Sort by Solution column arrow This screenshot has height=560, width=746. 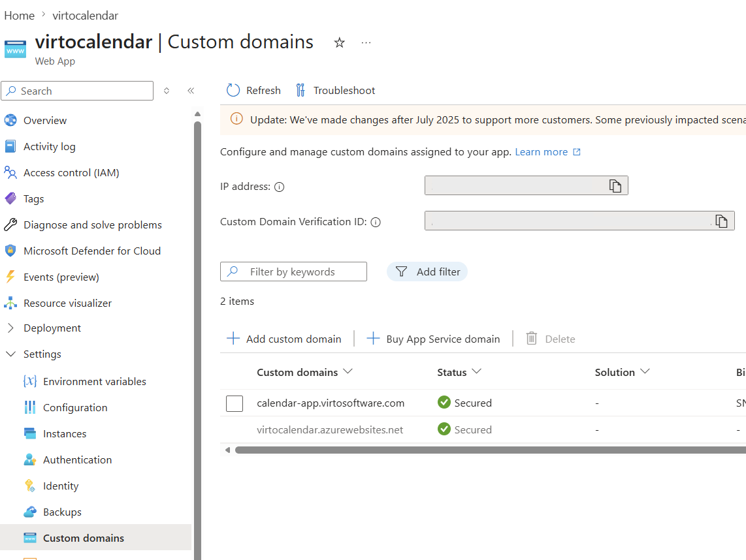pos(645,371)
